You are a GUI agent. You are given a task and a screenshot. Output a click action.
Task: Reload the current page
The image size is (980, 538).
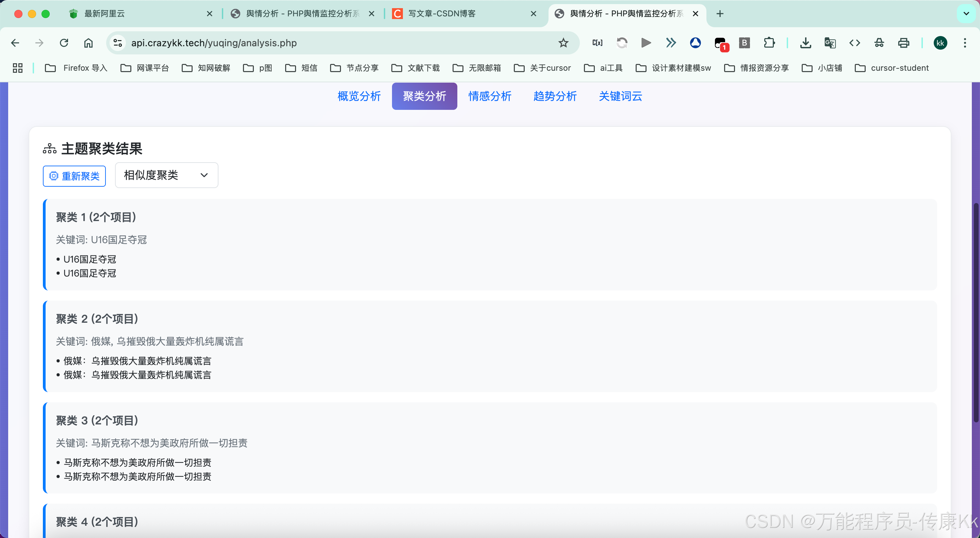(64, 43)
